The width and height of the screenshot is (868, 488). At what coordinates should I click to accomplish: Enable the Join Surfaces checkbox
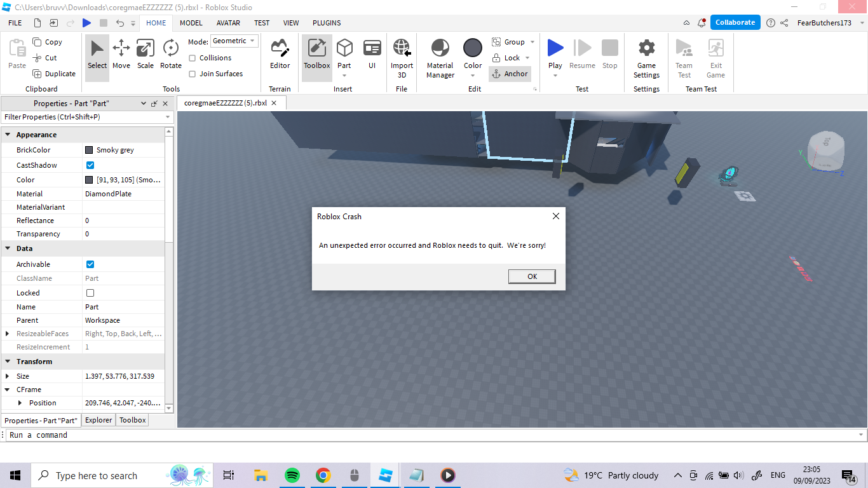click(193, 74)
